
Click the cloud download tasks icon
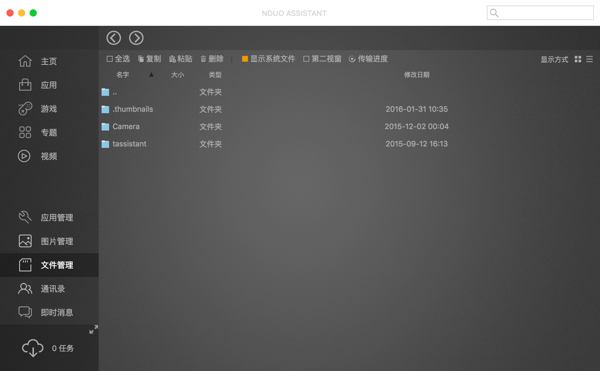point(33,348)
